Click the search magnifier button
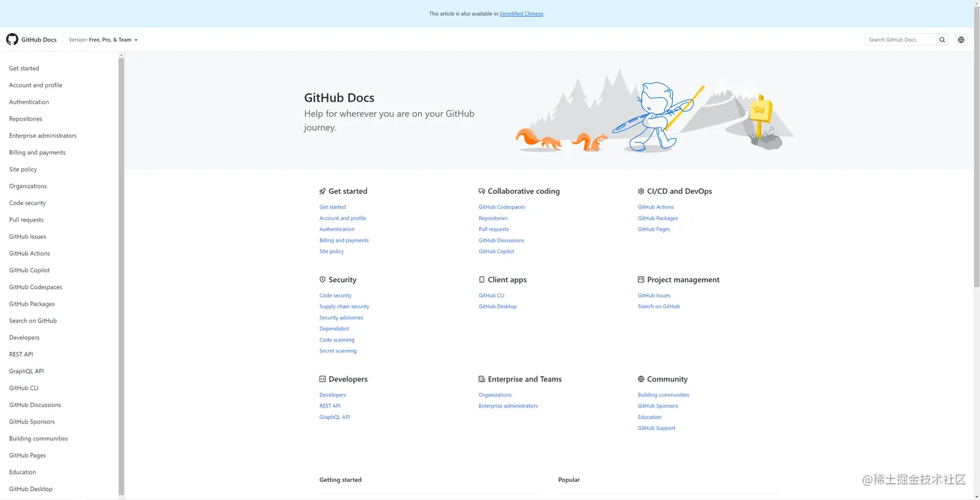Screen dimensions: 980x500 tap(942, 40)
